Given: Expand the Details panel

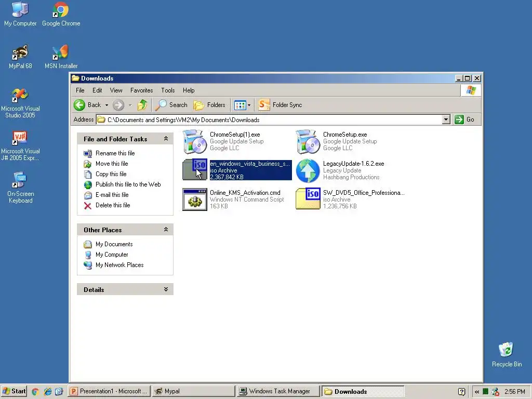Looking at the screenshot, I should click(166, 289).
